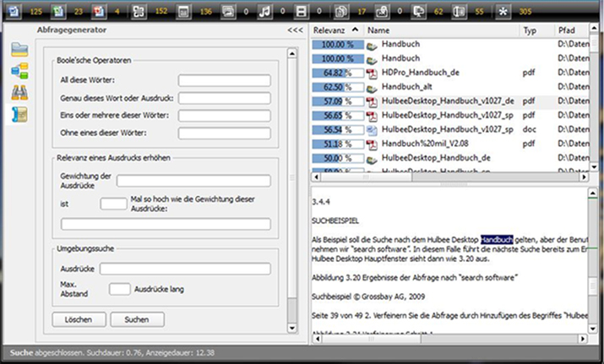Image resolution: width=604 pixels, height=364 pixels.
Task: Select the asterisk icon showing 305 results
Action: [x=503, y=11]
